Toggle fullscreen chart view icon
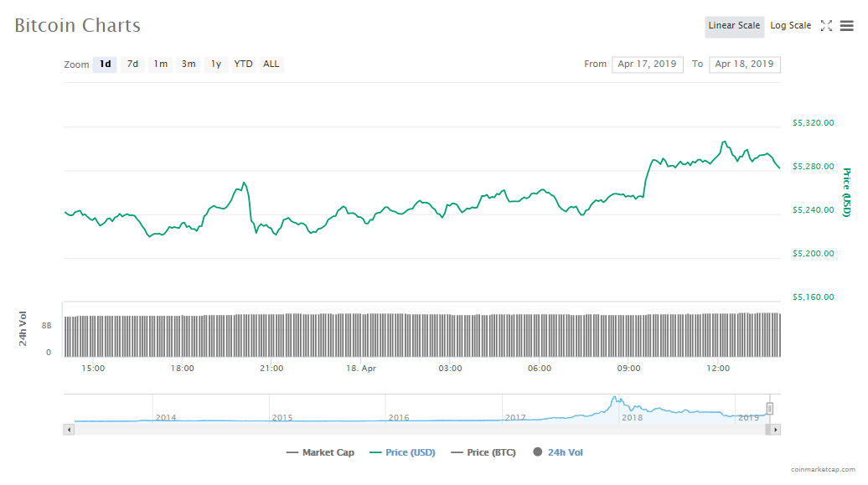 coord(826,26)
